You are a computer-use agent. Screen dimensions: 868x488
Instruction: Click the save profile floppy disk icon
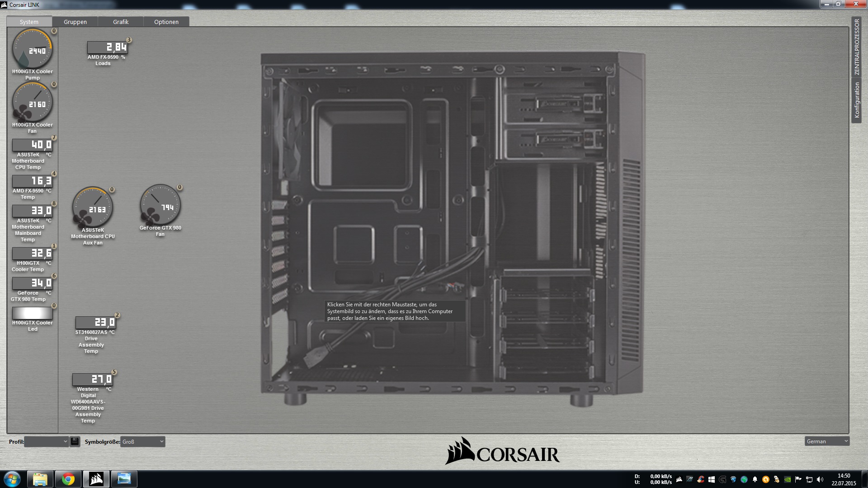coord(75,441)
